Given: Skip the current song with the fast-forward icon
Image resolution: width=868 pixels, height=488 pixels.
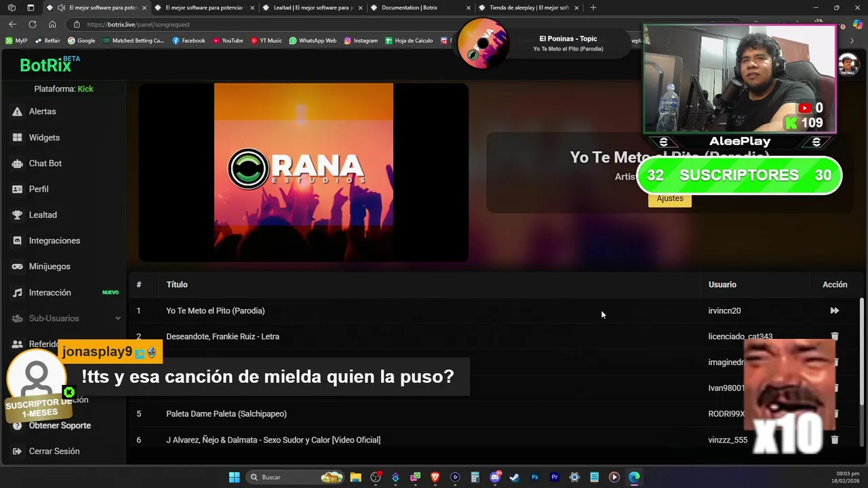Looking at the screenshot, I should (834, 310).
